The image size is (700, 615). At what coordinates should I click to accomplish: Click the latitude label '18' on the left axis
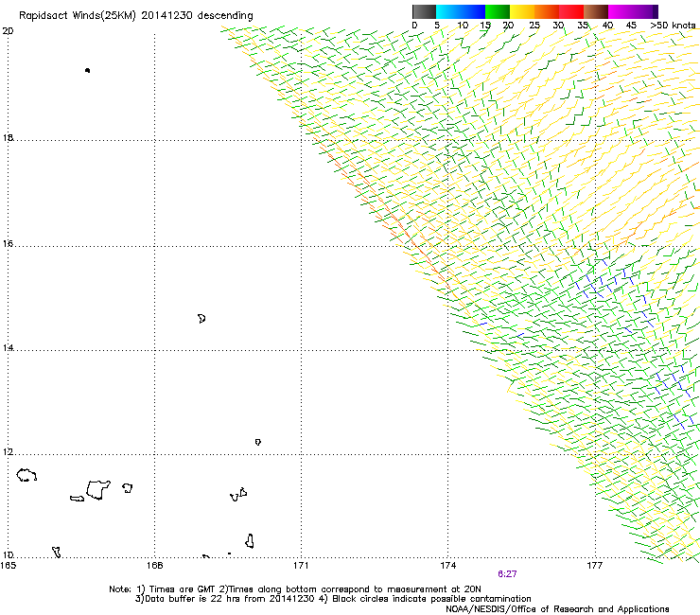pyautogui.click(x=8, y=137)
